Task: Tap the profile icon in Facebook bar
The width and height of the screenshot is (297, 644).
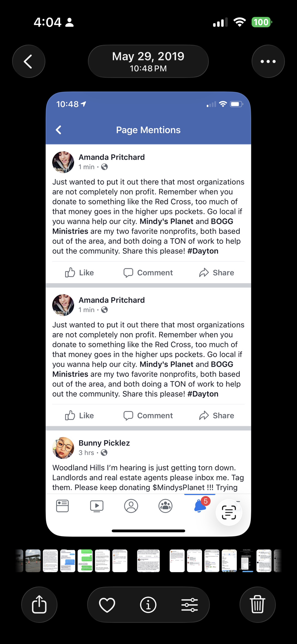Action: pos(131,506)
